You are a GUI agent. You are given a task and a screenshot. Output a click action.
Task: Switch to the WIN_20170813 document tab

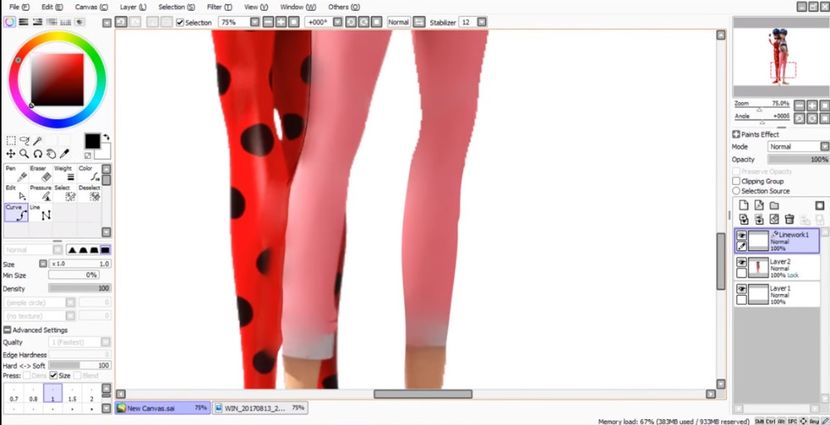pos(260,408)
